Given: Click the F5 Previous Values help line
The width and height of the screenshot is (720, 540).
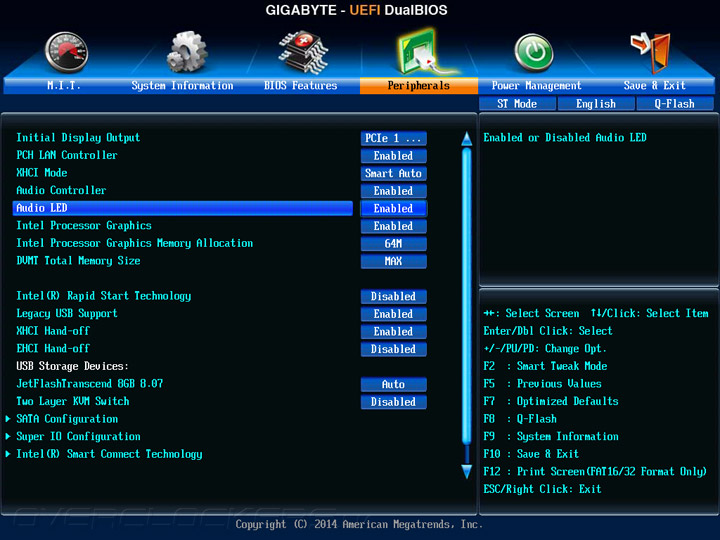Looking at the screenshot, I should (x=542, y=384).
